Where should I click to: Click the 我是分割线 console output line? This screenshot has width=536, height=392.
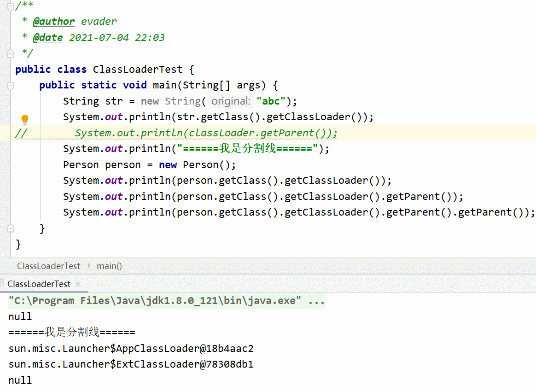(x=72, y=332)
